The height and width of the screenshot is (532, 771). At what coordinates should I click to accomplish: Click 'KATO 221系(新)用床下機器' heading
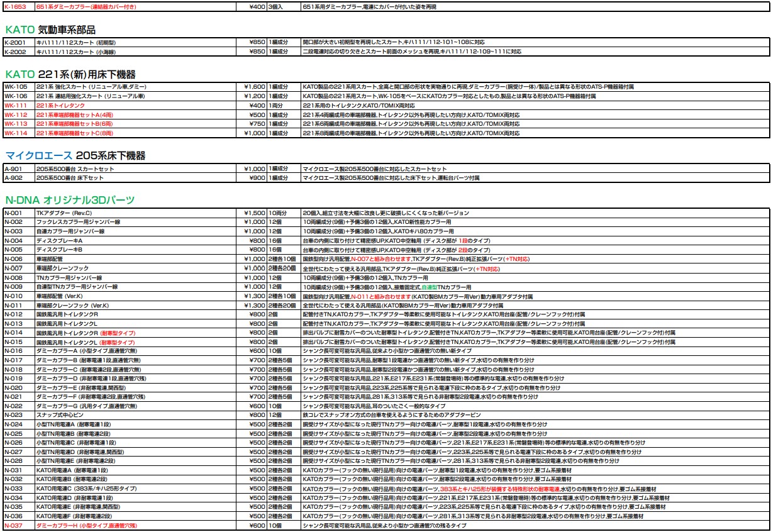coord(70,74)
